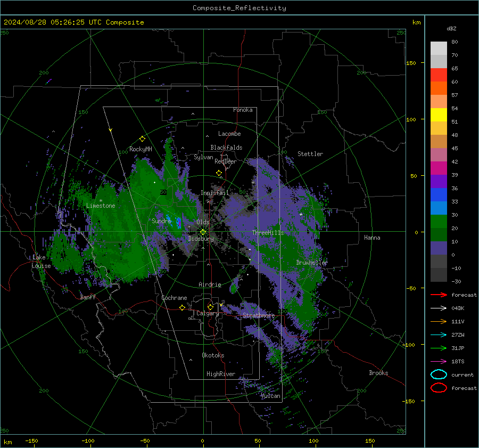Click the yellow diamond marker south of RedDeer
Viewport: 479px width, 448px height.
tap(219, 173)
